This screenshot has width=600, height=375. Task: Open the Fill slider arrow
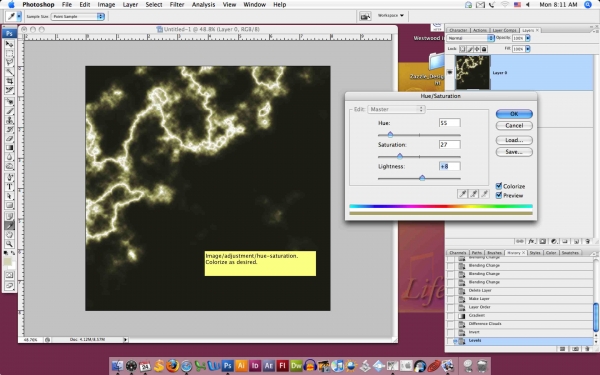coord(528,49)
